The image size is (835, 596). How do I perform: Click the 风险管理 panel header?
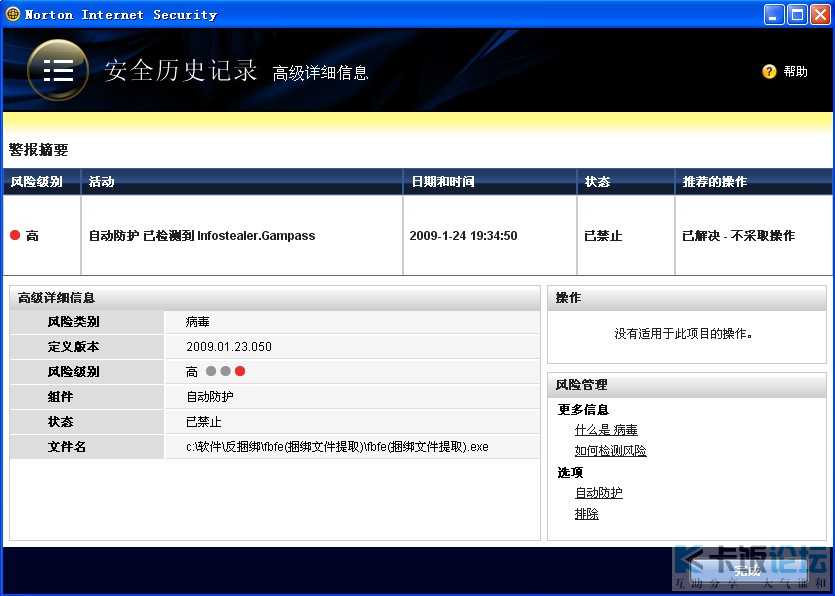click(x=687, y=385)
